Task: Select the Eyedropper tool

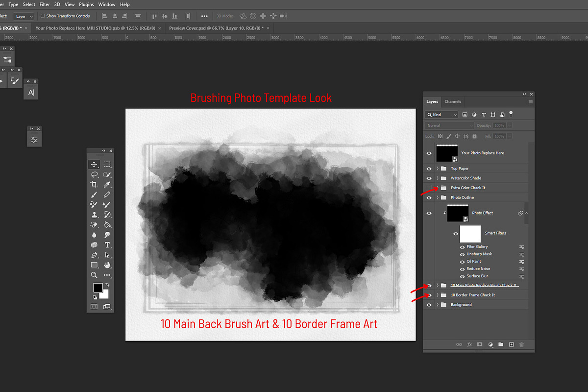Action: (107, 185)
